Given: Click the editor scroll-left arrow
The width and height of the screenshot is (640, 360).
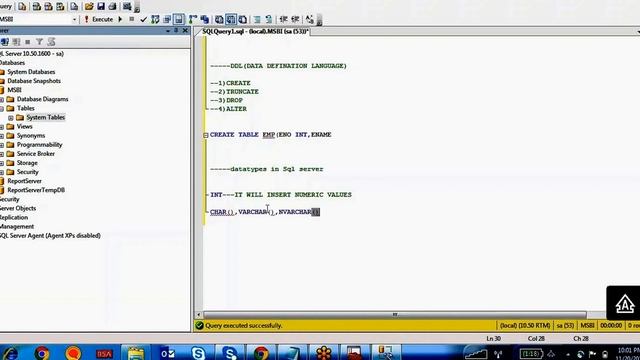Looking at the screenshot, I should [x=199, y=315].
